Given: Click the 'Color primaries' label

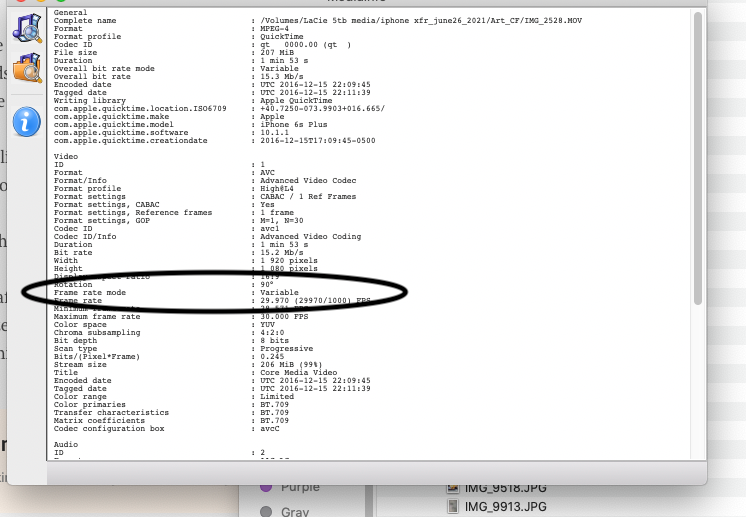Looking at the screenshot, I should point(89,404).
